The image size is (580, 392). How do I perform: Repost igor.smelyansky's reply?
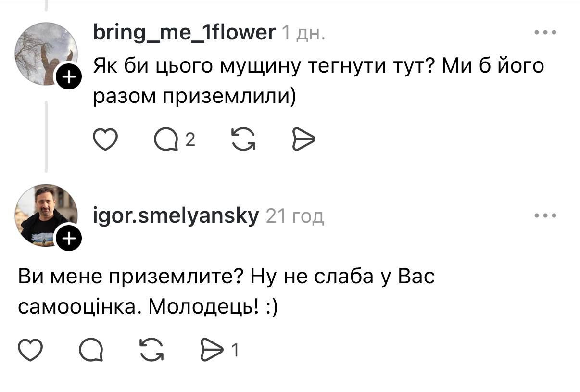pos(151,350)
